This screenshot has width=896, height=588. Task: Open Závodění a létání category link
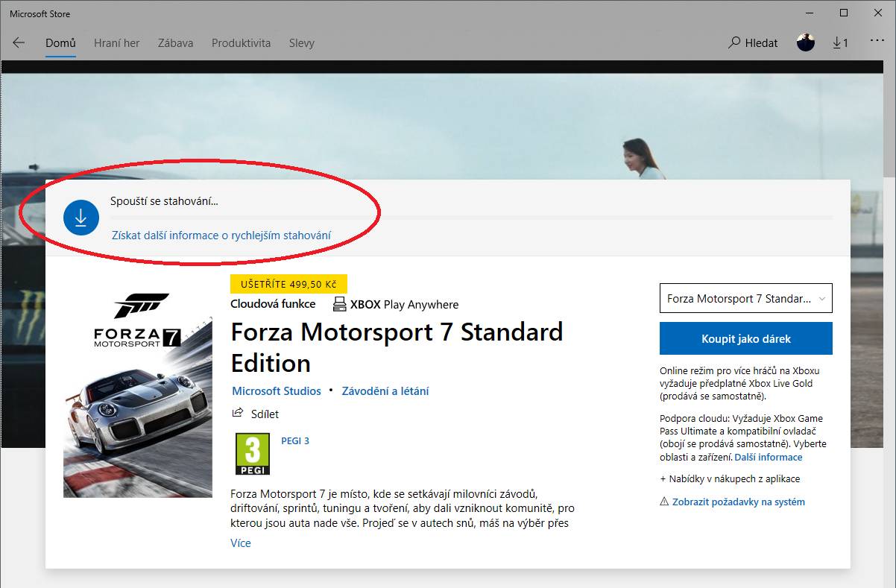click(385, 391)
